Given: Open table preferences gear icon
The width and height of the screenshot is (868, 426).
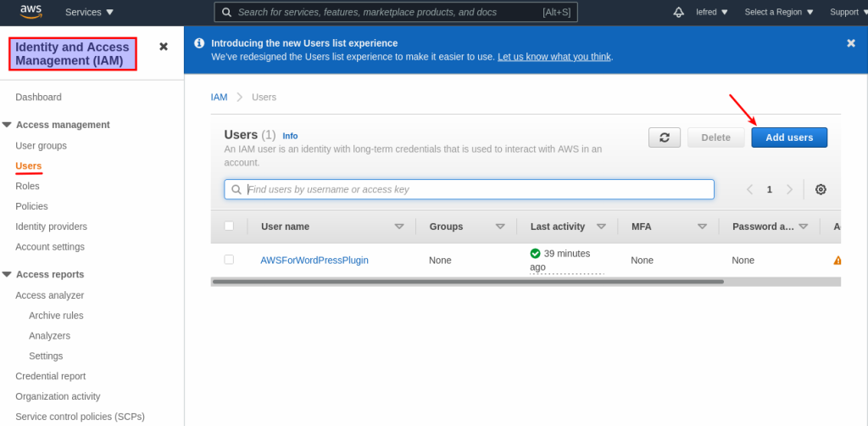Looking at the screenshot, I should coord(821,189).
